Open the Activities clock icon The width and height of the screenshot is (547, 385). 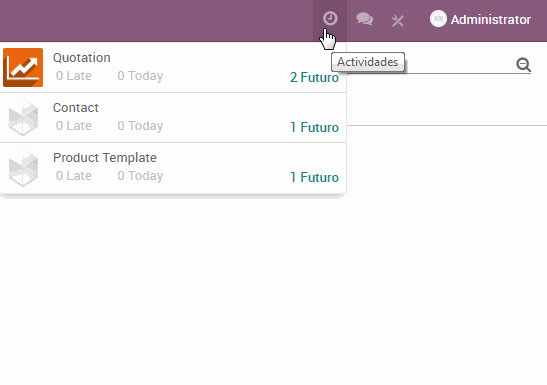point(330,18)
